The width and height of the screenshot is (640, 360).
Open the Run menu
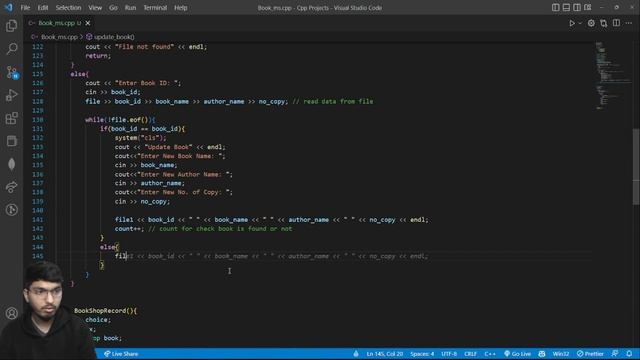pos(130,8)
